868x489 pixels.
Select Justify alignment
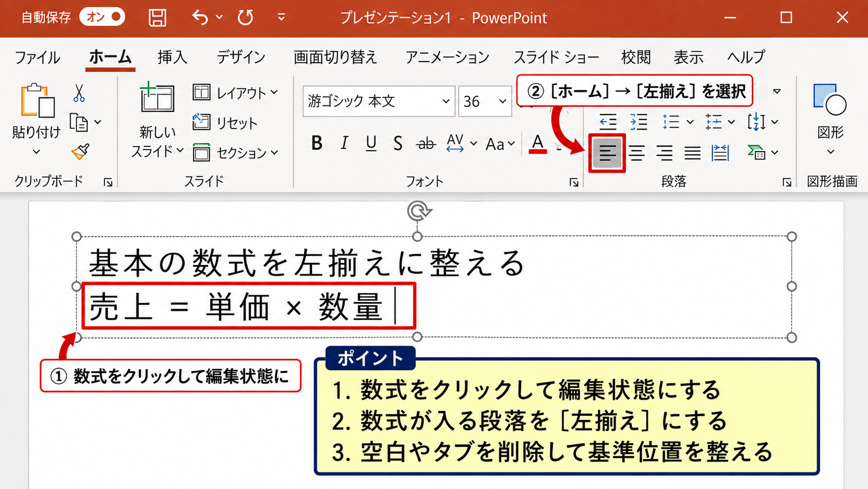[x=693, y=153]
